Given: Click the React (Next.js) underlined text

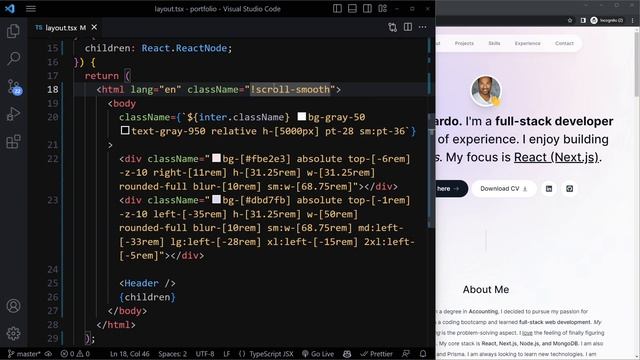Looking at the screenshot, I should (x=556, y=157).
